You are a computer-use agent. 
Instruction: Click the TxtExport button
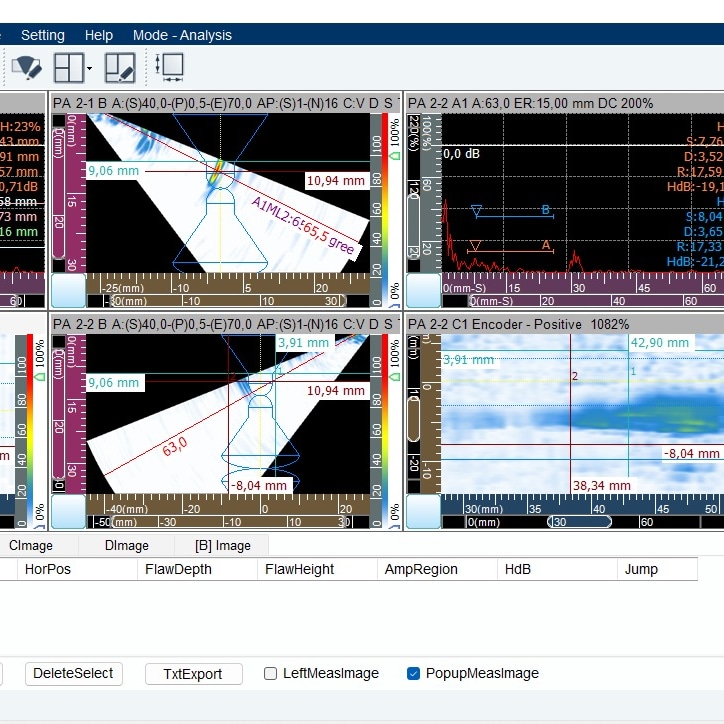coord(194,674)
